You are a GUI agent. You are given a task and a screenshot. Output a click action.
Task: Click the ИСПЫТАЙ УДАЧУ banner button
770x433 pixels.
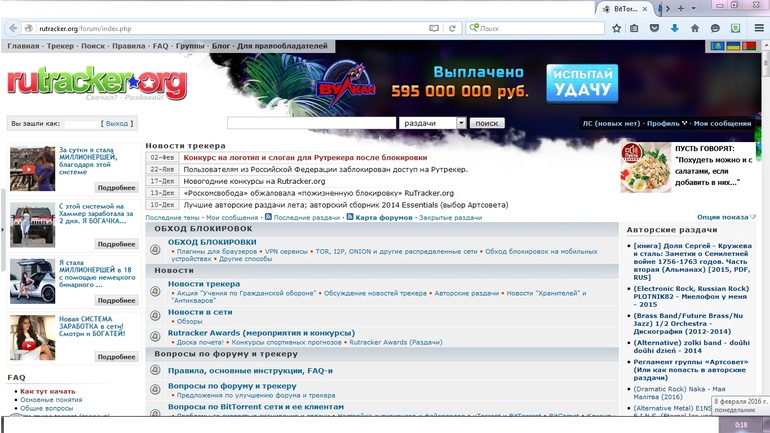click(x=582, y=83)
